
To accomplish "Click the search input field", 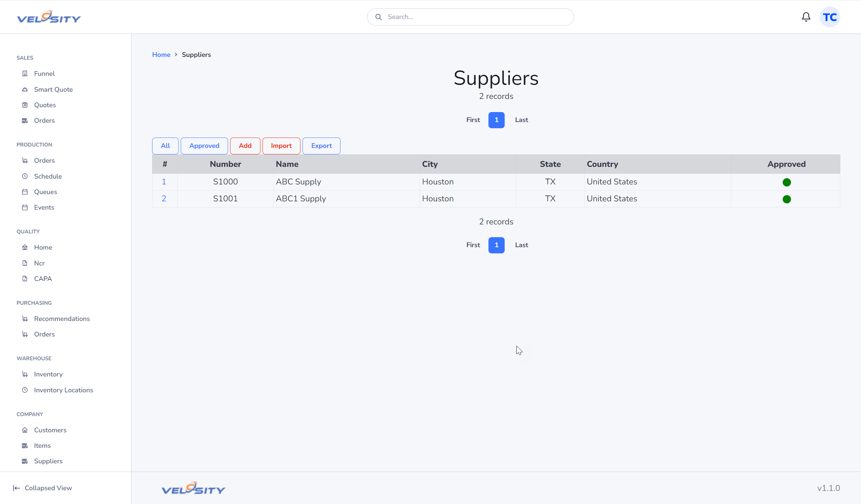I will click(470, 17).
